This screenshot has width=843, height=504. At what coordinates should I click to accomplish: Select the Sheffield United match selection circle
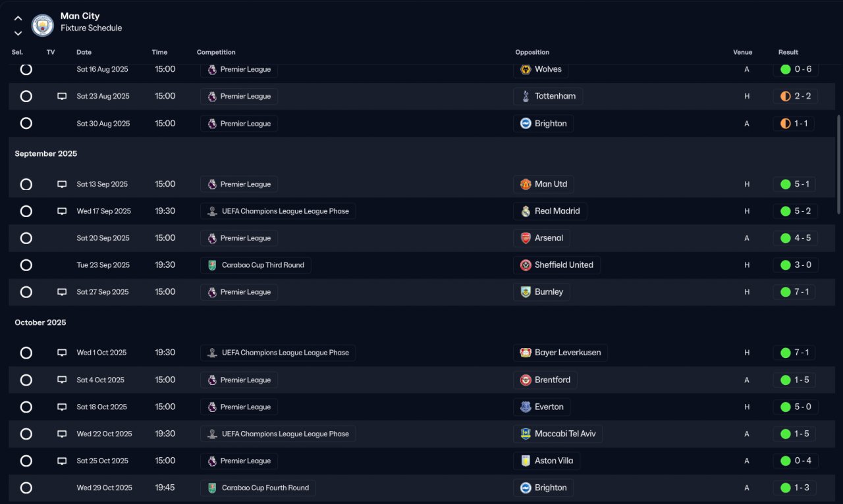(x=26, y=265)
